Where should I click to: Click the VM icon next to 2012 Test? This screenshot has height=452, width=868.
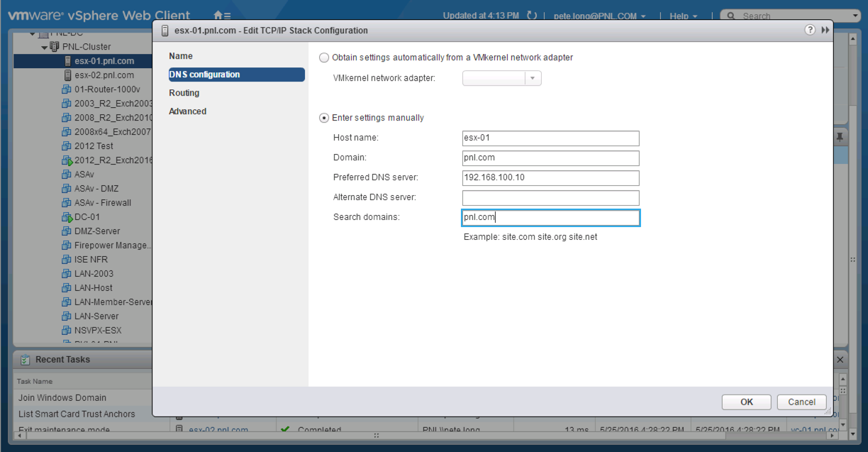(x=67, y=146)
